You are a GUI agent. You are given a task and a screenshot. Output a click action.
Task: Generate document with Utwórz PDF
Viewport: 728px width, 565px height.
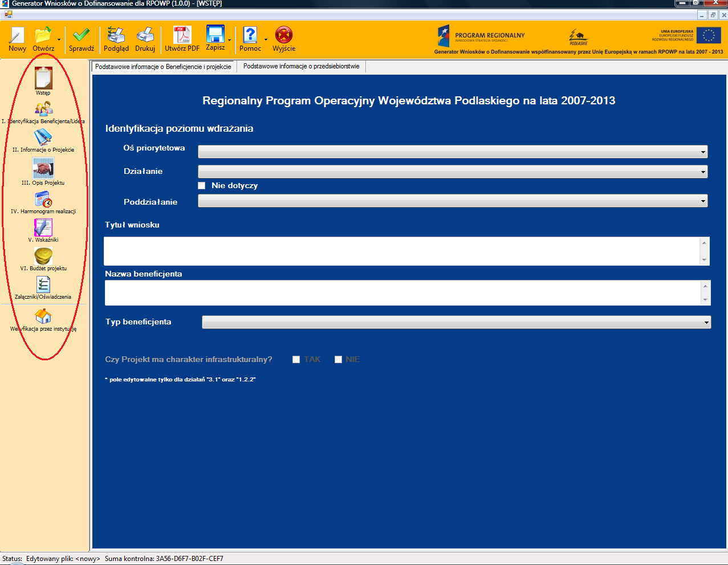(x=182, y=39)
